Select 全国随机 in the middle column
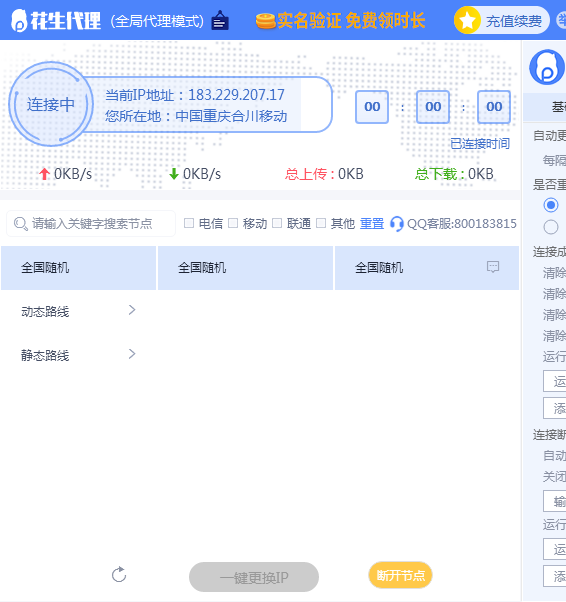Screen dimensions: 566x602 click(245, 268)
